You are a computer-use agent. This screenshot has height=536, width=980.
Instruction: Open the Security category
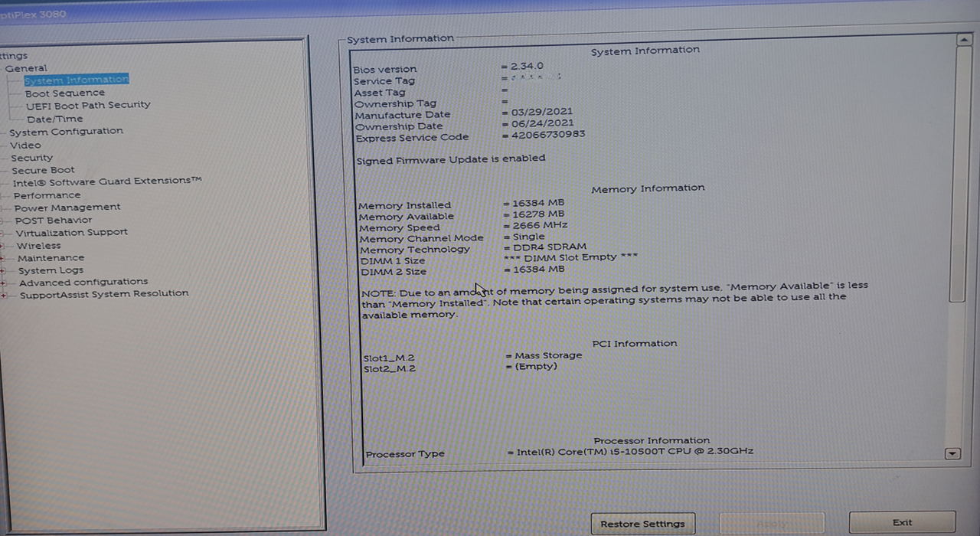[x=32, y=158]
